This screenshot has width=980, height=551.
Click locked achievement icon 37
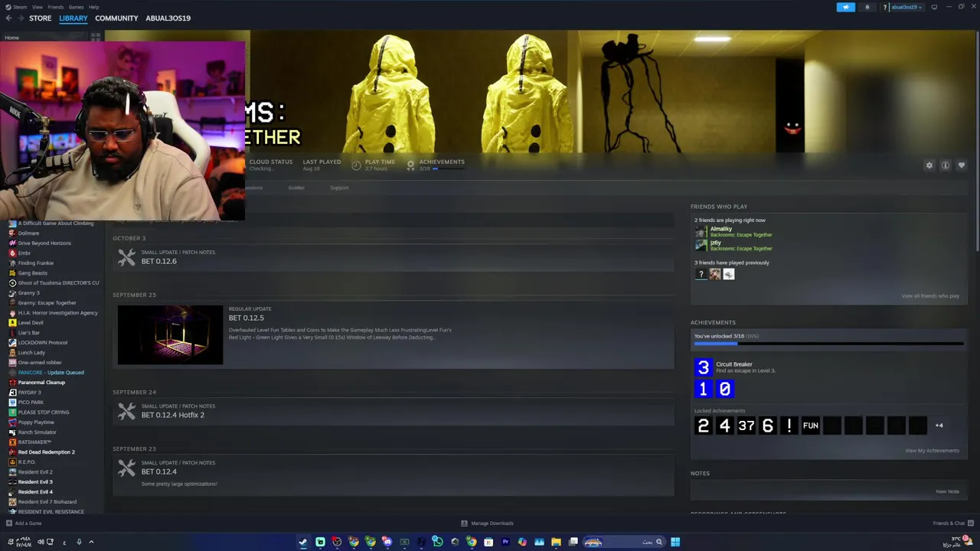746,425
